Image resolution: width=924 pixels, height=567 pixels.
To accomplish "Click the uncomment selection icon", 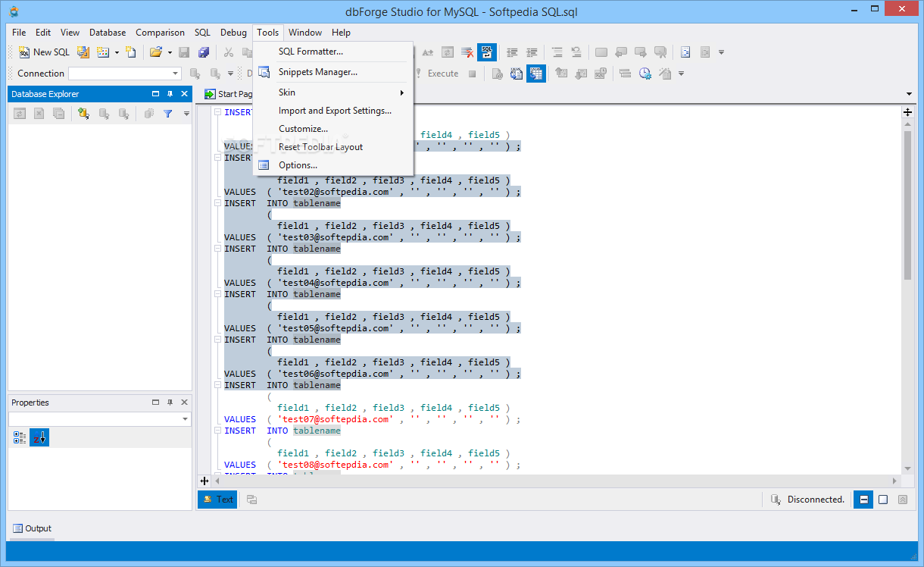I will (x=576, y=52).
